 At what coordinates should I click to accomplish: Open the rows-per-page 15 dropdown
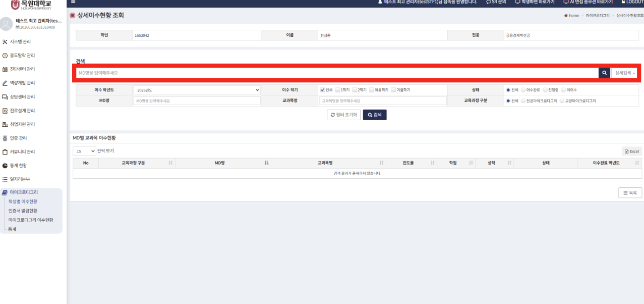[x=84, y=151]
